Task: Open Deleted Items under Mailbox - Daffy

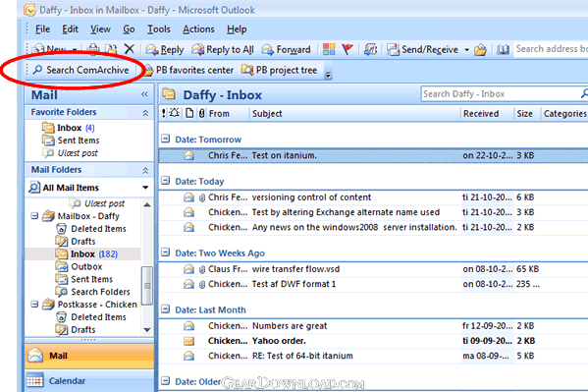Action: [91, 229]
